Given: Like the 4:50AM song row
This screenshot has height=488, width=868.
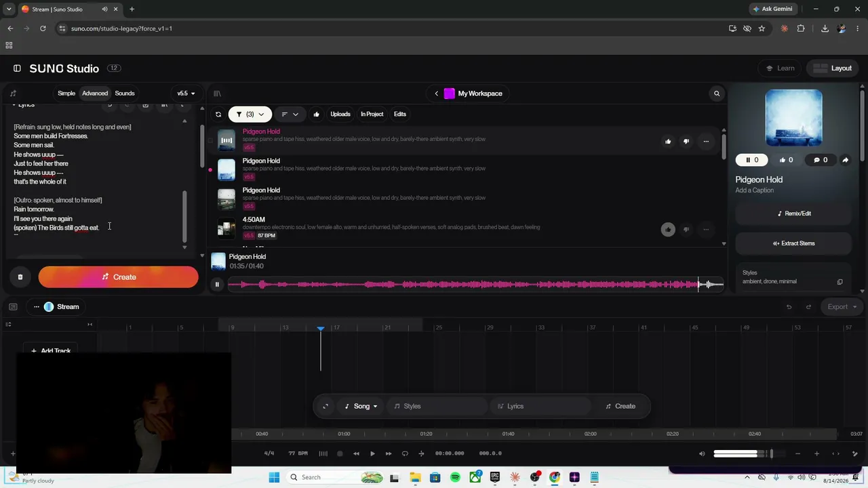Looking at the screenshot, I should (668, 229).
